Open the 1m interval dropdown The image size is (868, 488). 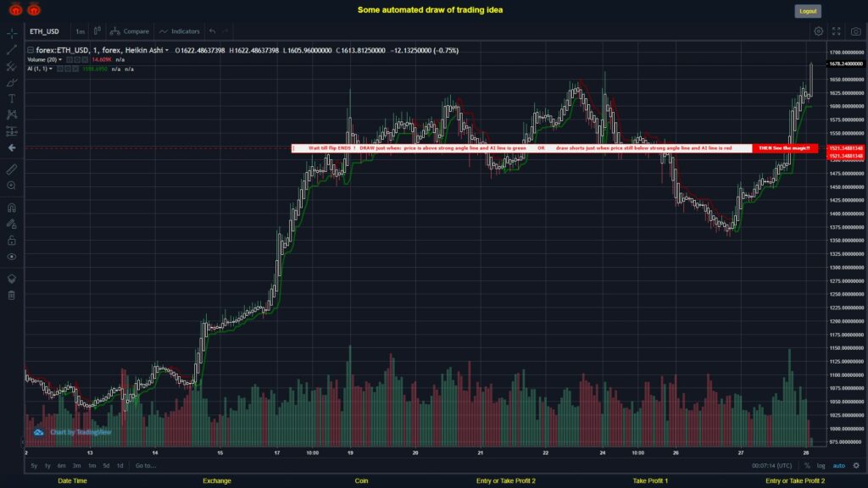tap(81, 31)
